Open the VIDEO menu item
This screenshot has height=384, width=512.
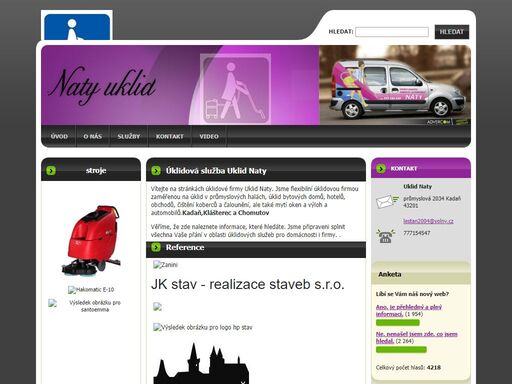(209, 136)
